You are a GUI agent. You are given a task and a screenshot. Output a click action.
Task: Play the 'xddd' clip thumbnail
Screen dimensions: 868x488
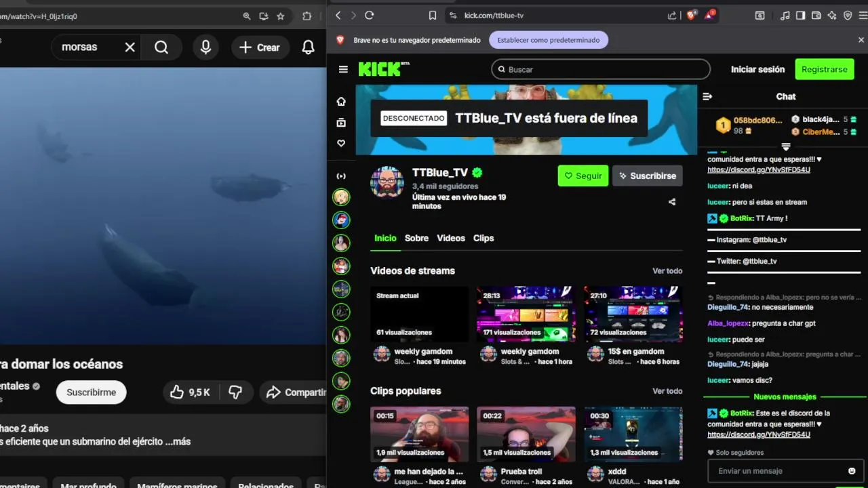pos(633,434)
